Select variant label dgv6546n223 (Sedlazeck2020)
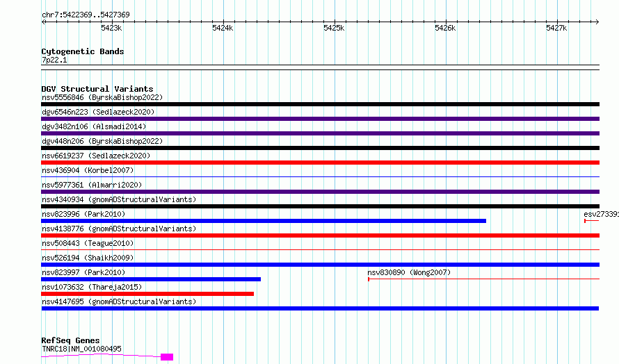The height and width of the screenshot is (364, 619). pos(98,112)
